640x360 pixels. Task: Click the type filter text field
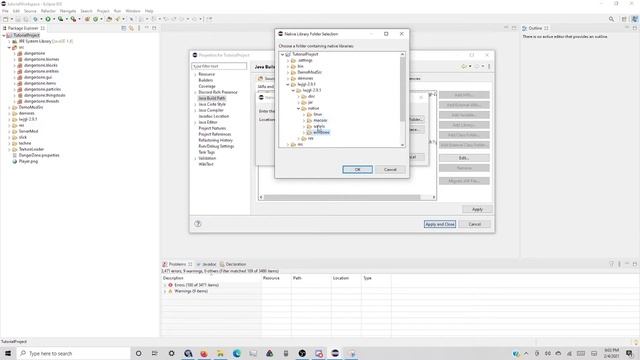tap(219, 66)
